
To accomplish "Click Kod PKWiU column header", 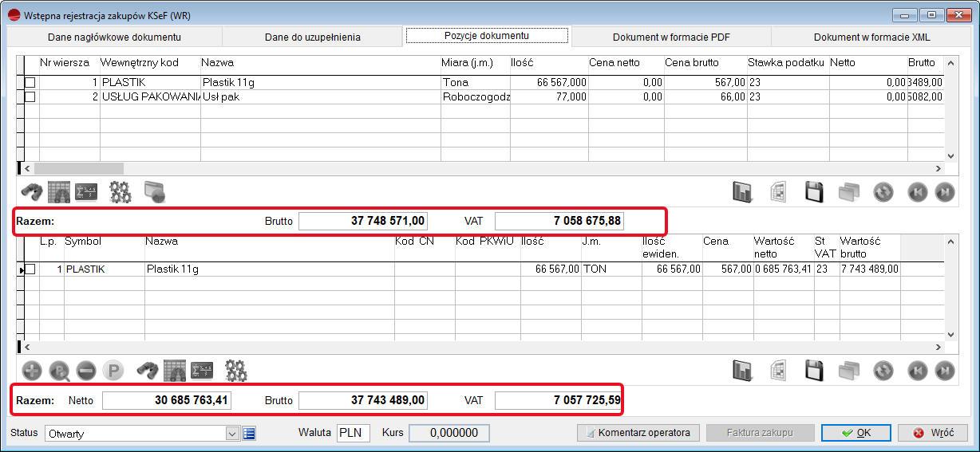I will click(487, 241).
